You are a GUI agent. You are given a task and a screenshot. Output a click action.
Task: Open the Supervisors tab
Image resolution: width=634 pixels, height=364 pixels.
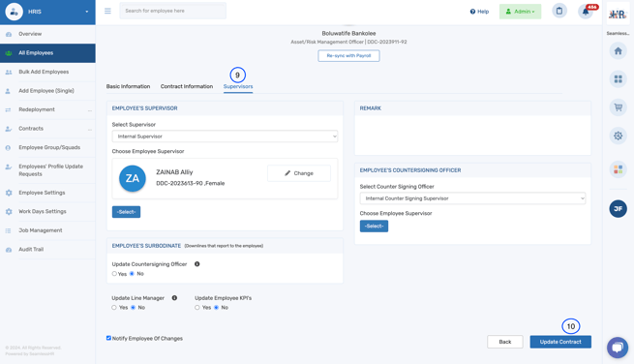pos(238,86)
